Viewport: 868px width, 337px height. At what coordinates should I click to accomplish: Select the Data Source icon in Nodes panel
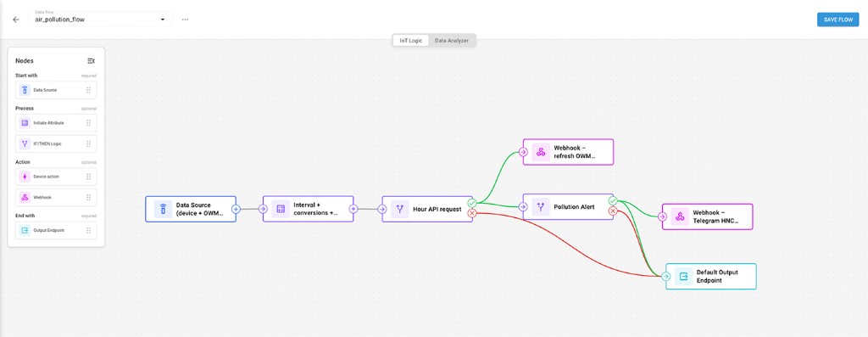click(25, 90)
